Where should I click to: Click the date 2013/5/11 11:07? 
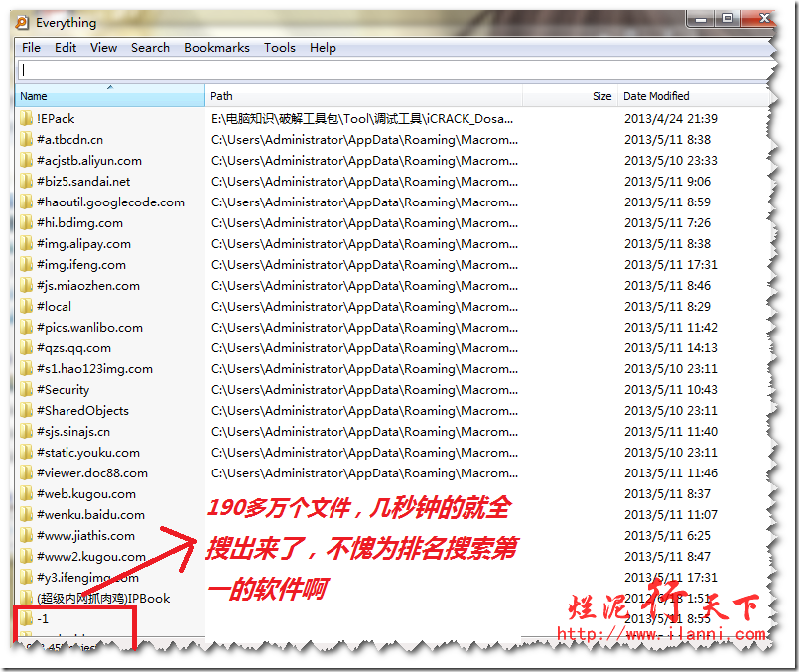pos(671,515)
